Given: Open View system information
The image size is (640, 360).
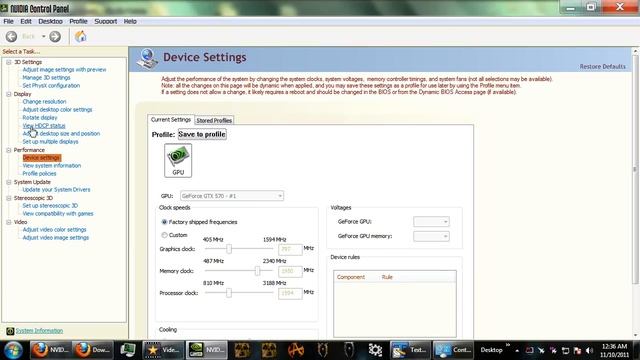Looking at the screenshot, I should (x=51, y=166).
